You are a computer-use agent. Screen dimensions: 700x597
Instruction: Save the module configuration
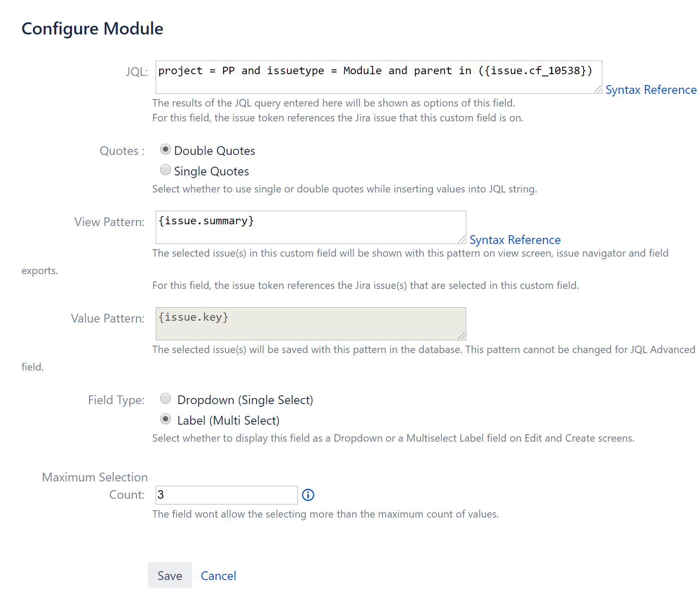(x=170, y=576)
